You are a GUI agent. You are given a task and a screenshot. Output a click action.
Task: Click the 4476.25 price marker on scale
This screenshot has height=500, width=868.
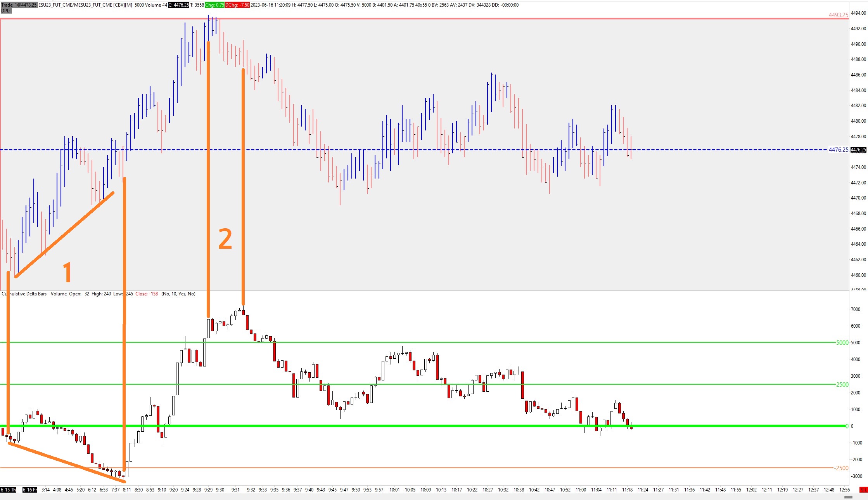click(858, 150)
